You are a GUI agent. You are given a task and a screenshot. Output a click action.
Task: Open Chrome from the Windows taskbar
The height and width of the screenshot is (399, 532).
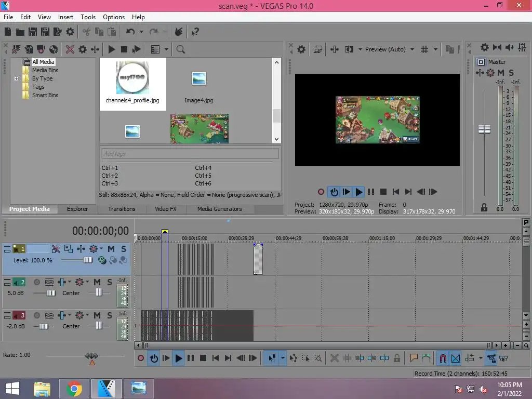[x=74, y=389]
